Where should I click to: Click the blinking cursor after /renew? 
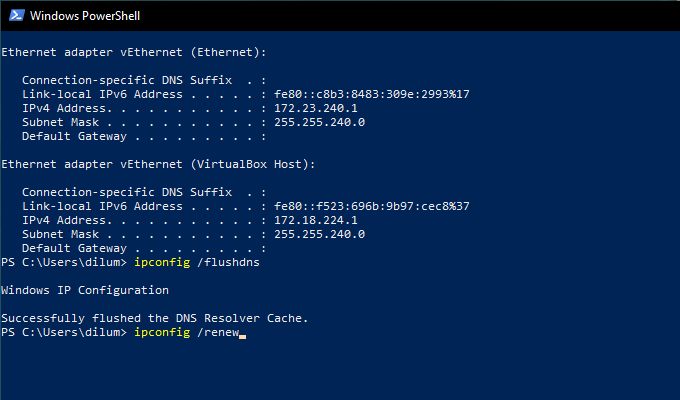[x=243, y=333]
